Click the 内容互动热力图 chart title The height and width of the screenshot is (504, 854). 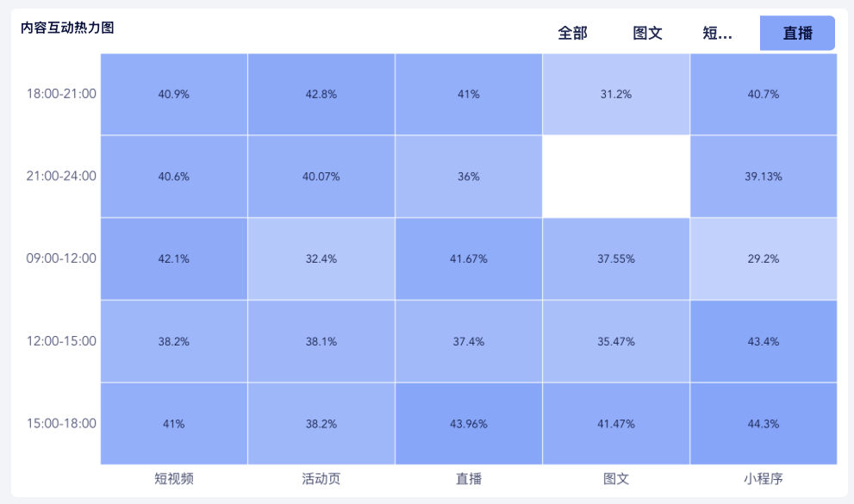[67, 28]
